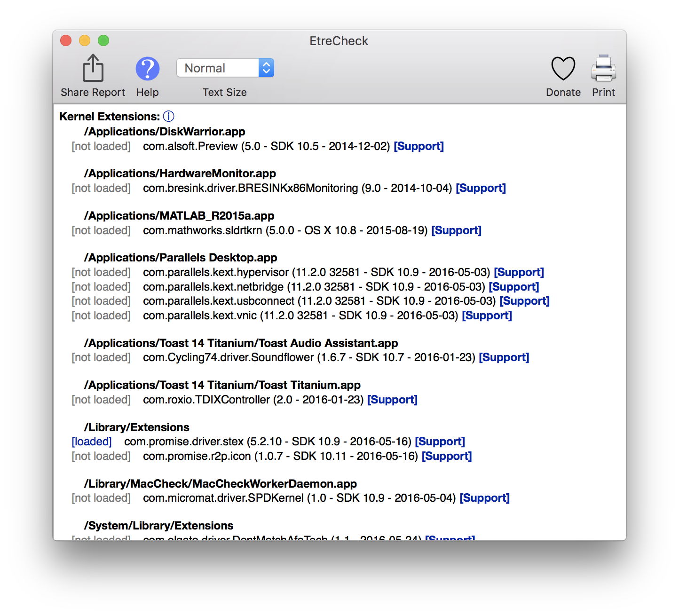Image resolution: width=679 pixels, height=616 pixels.
Task: Select the Share Report export arrow
Action: click(x=92, y=69)
